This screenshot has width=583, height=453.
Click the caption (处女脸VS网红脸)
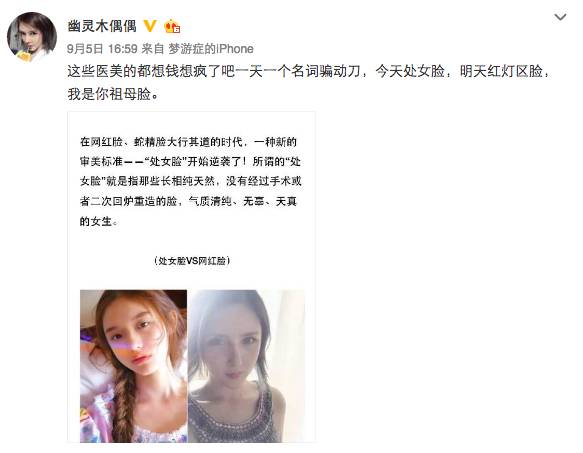(192, 261)
